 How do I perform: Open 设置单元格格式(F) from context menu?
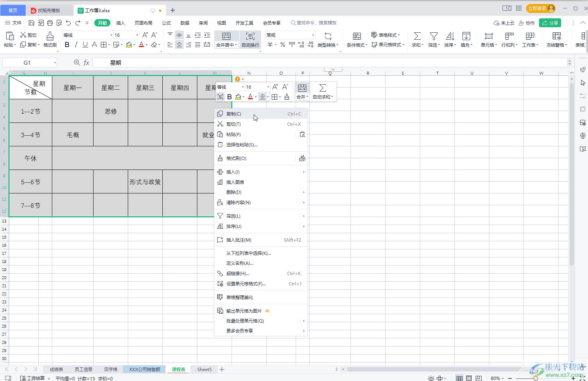click(x=261, y=284)
